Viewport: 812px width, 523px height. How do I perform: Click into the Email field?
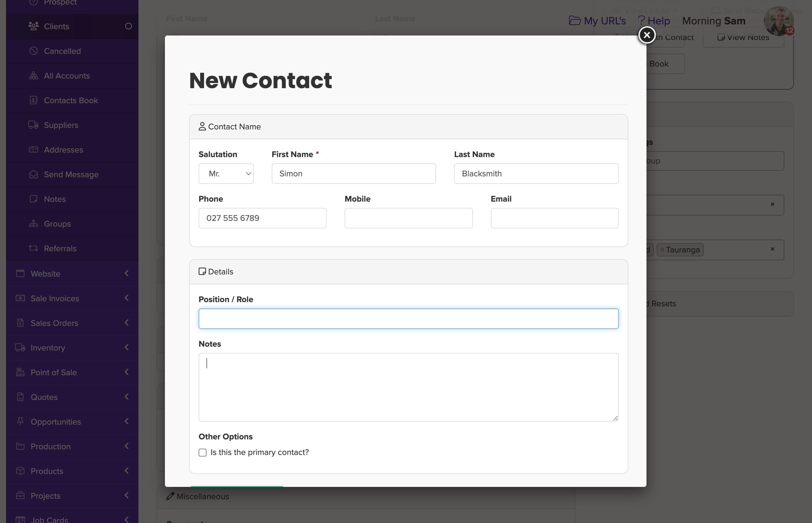(x=554, y=218)
